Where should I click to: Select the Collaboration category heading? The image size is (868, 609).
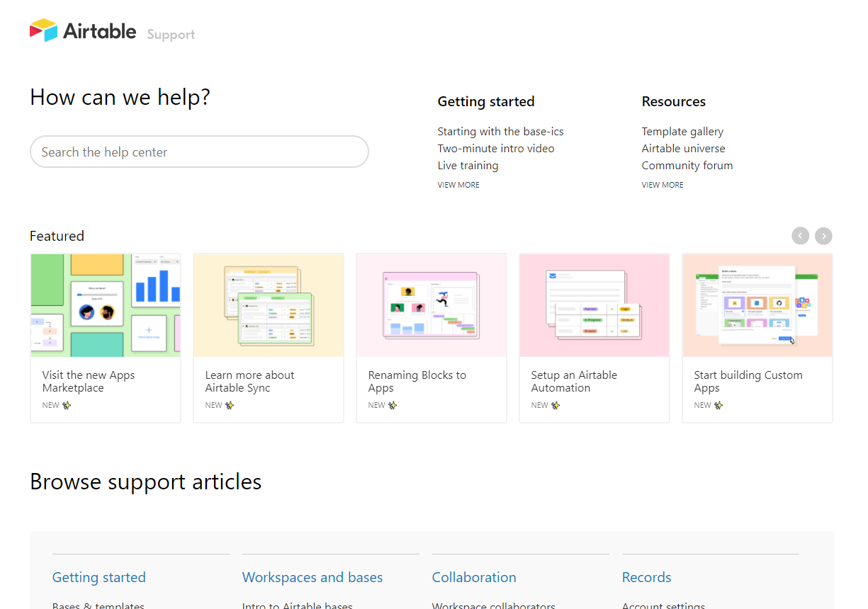[474, 578]
